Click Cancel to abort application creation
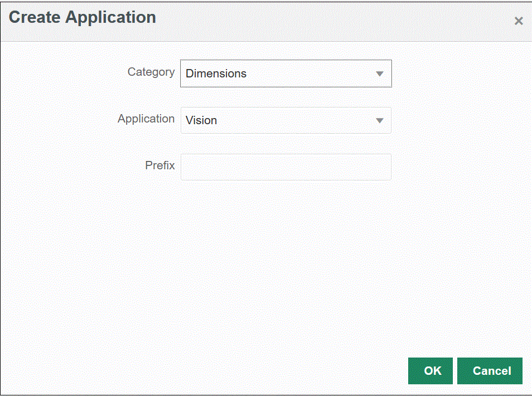 (490, 370)
